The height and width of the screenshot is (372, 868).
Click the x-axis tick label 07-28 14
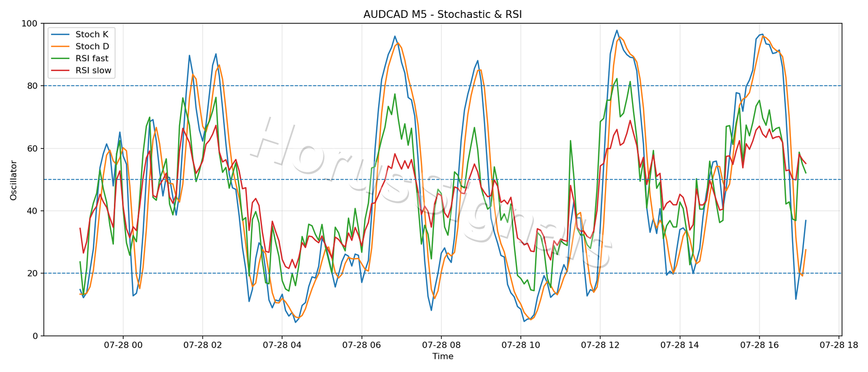point(680,345)
